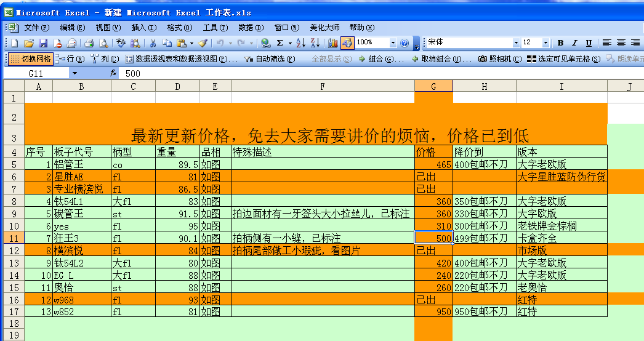Select column F header

pos(323,87)
